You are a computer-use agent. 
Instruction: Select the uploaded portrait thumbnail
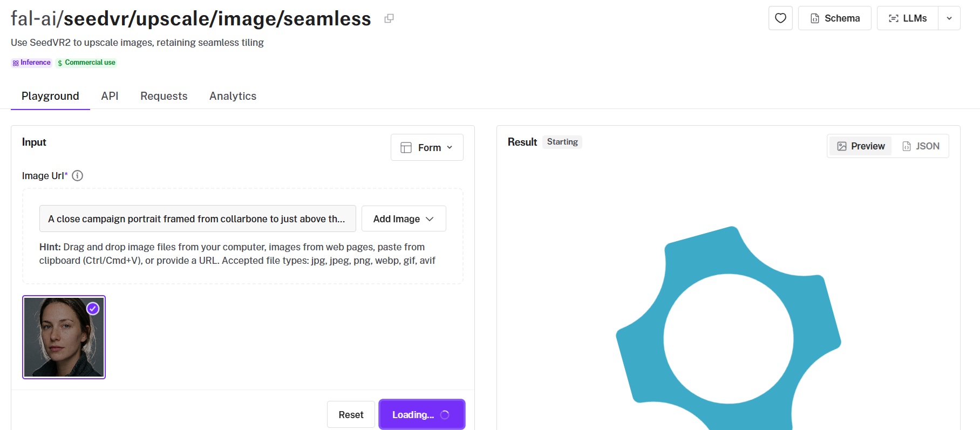(x=64, y=337)
